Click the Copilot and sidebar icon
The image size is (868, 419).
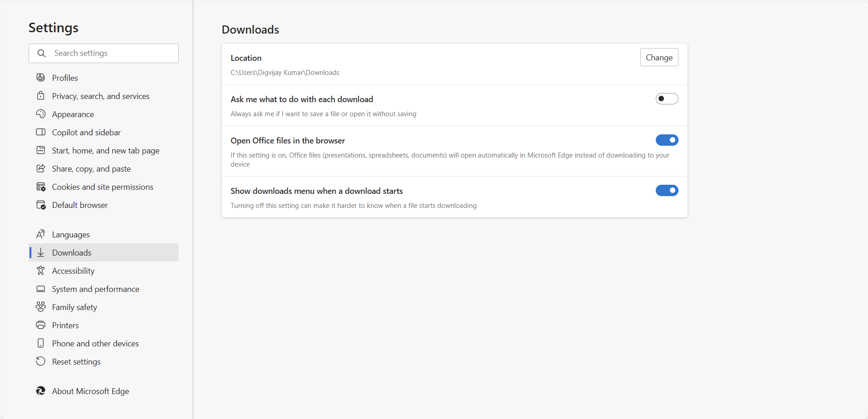pyautogui.click(x=41, y=132)
